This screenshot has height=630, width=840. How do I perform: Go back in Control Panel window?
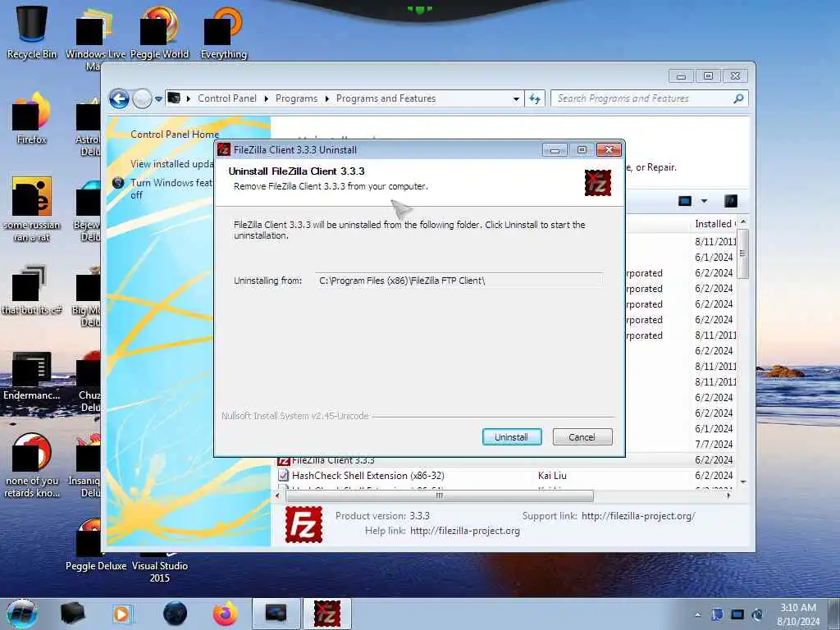click(119, 98)
